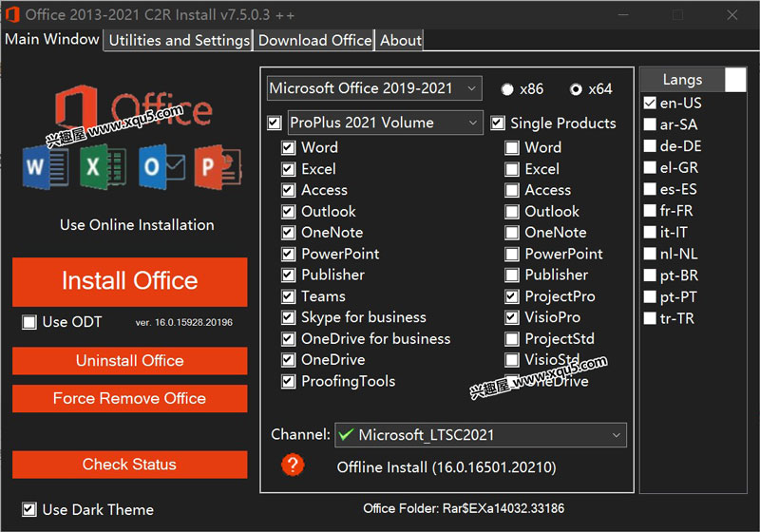This screenshot has width=760, height=532.
Task: Open the About tab
Action: point(400,40)
